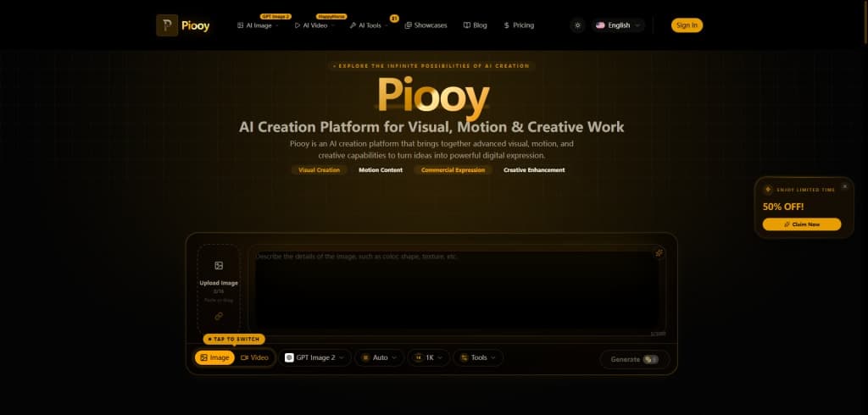This screenshot has height=415, width=868.
Task: Click the AI Creation Platform headline
Action: [431, 127]
